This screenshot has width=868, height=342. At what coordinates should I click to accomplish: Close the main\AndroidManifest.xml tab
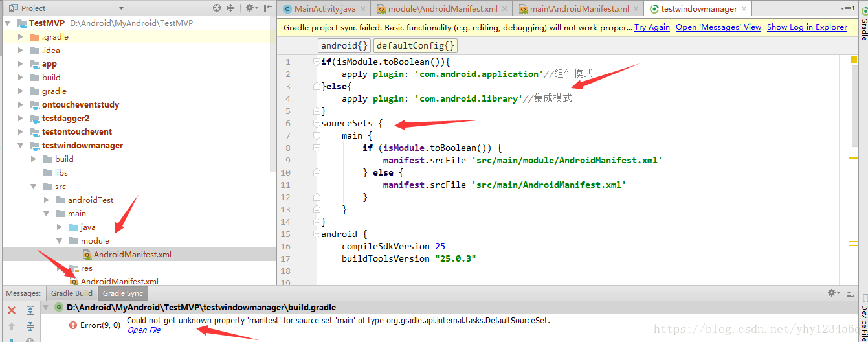click(635, 9)
